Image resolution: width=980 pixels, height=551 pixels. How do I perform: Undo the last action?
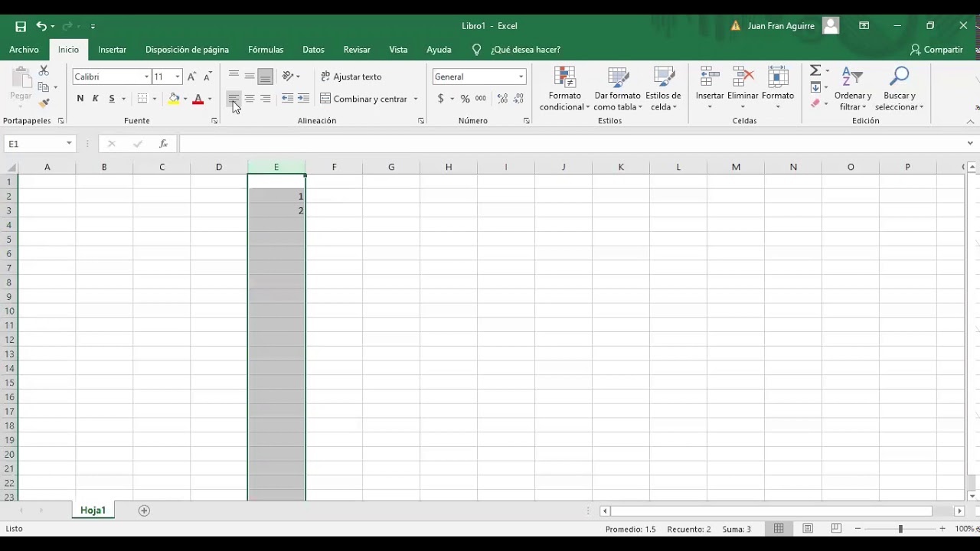[x=41, y=26]
